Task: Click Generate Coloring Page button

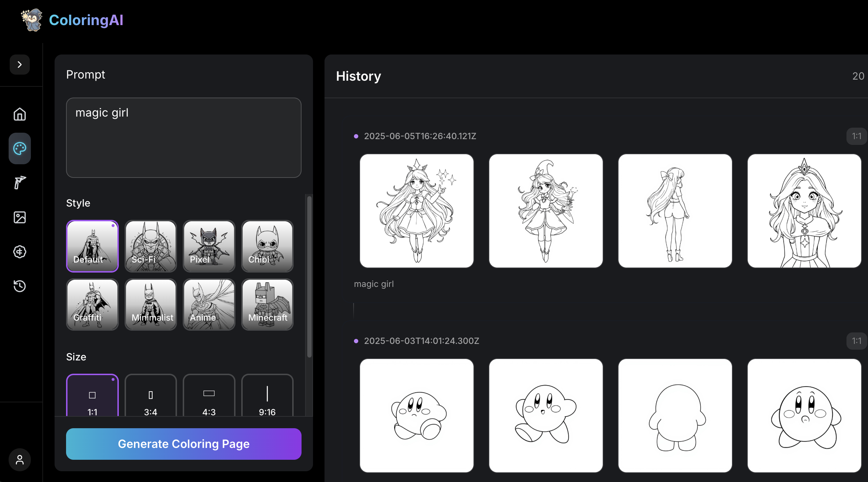Action: [x=183, y=444]
